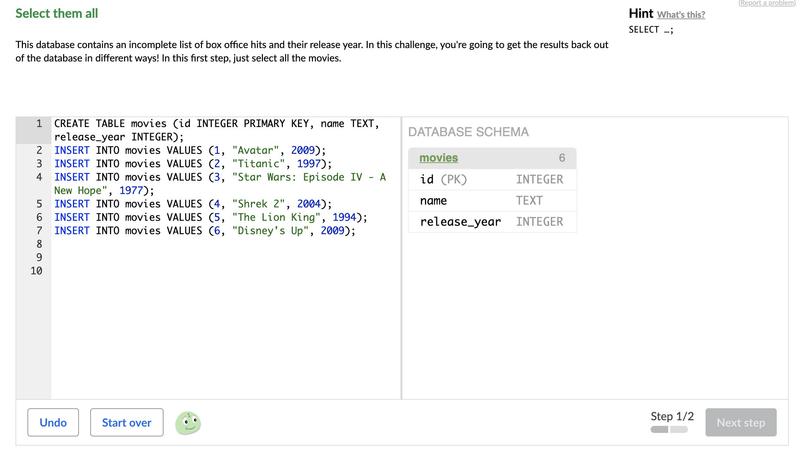Click The Lion King INSERT statement line
Screen dimensions: 800x450
pyautogui.click(x=211, y=217)
